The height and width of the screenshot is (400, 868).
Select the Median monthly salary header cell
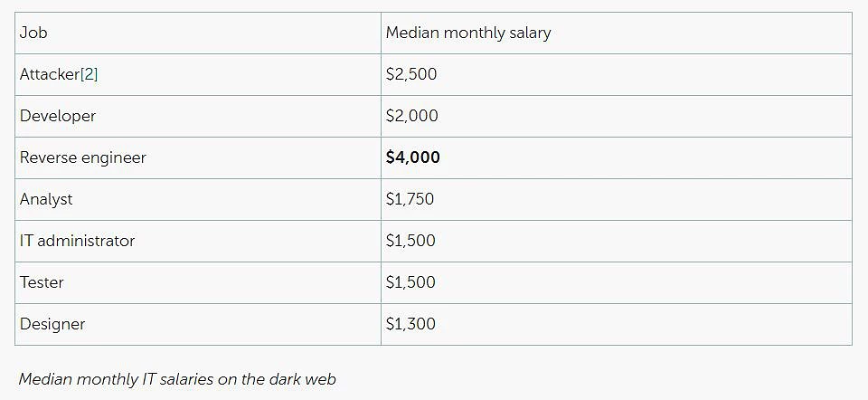(x=616, y=33)
